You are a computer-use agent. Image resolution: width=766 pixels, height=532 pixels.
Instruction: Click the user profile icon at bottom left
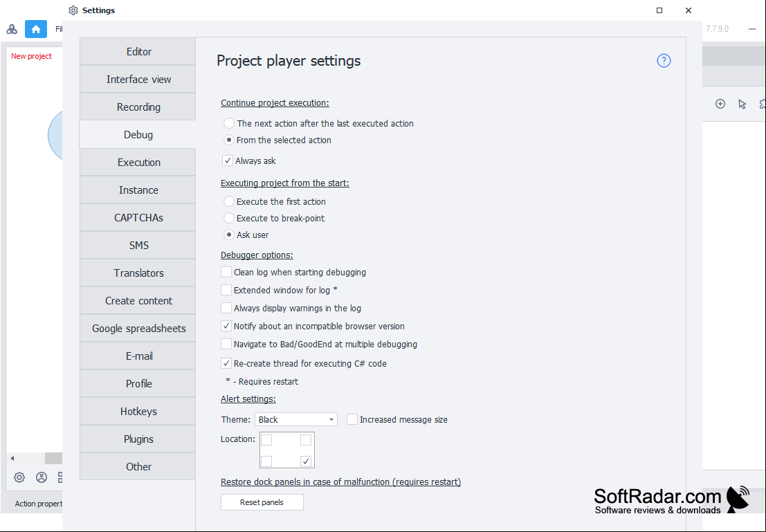click(42, 477)
